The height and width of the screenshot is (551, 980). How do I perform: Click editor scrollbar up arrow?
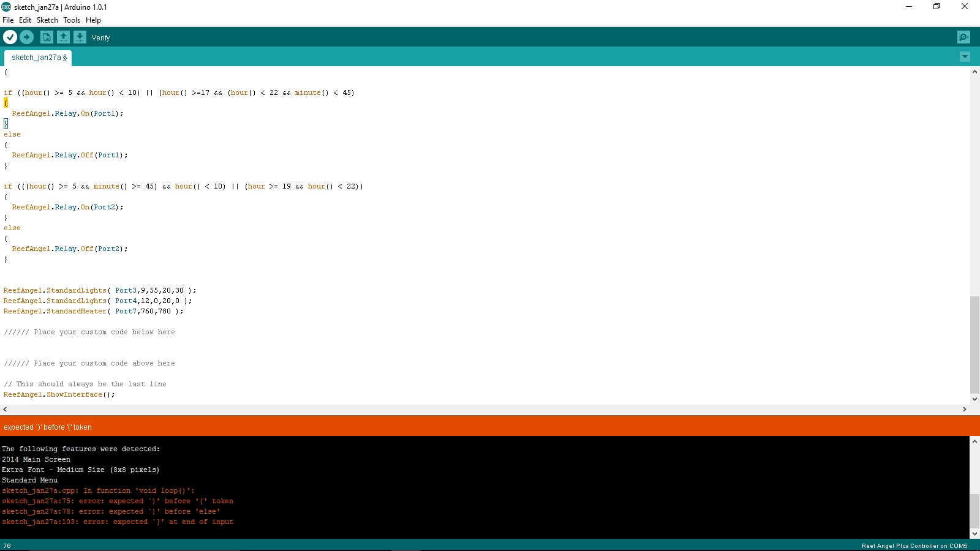point(974,72)
